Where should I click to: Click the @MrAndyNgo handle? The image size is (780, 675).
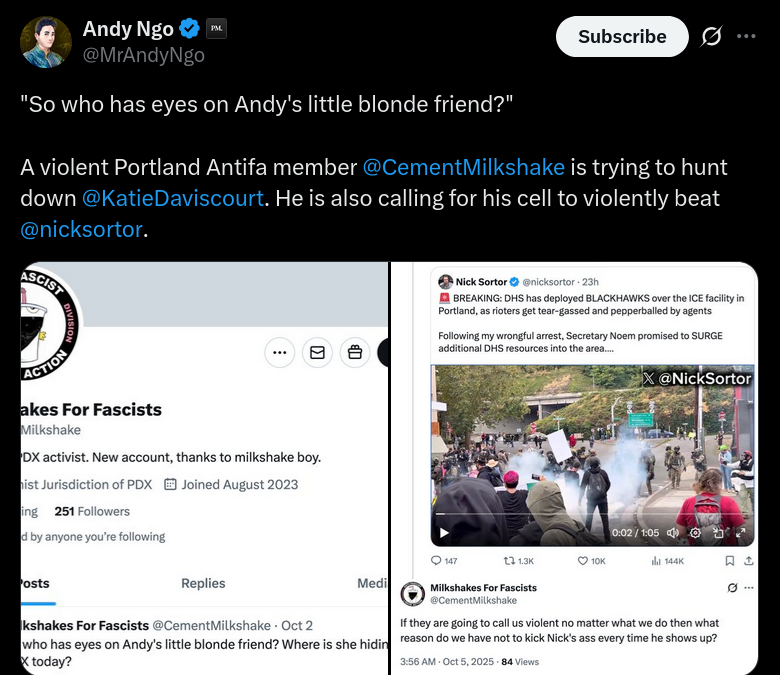point(143,56)
